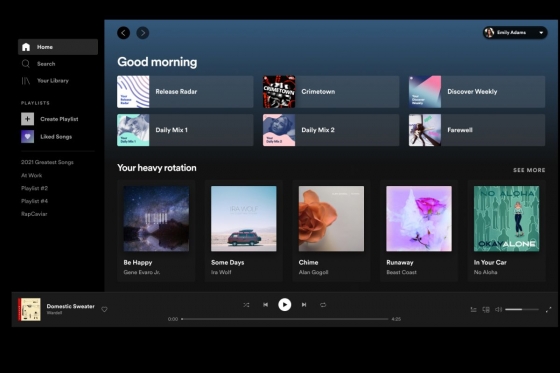560x373 pixels.
Task: Skip to the next track
Action: 304,305
